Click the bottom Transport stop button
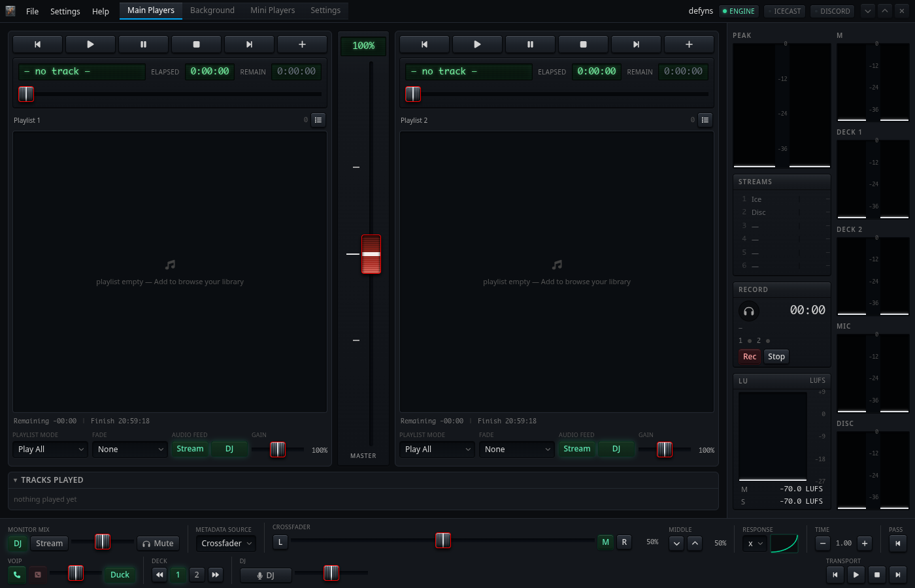Image resolution: width=915 pixels, height=588 pixels. [877, 575]
